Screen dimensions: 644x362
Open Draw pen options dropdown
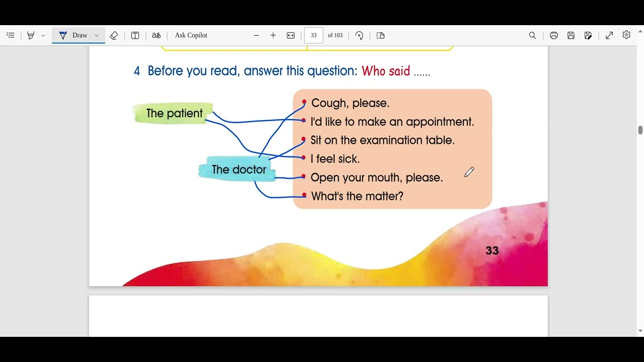click(97, 35)
